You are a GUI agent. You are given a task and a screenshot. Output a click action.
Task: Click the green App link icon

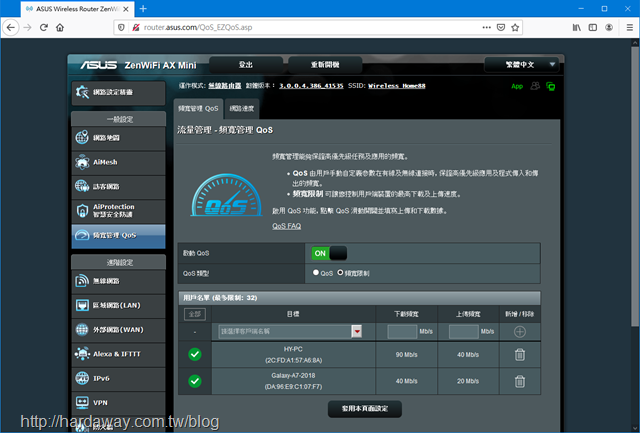point(517,87)
